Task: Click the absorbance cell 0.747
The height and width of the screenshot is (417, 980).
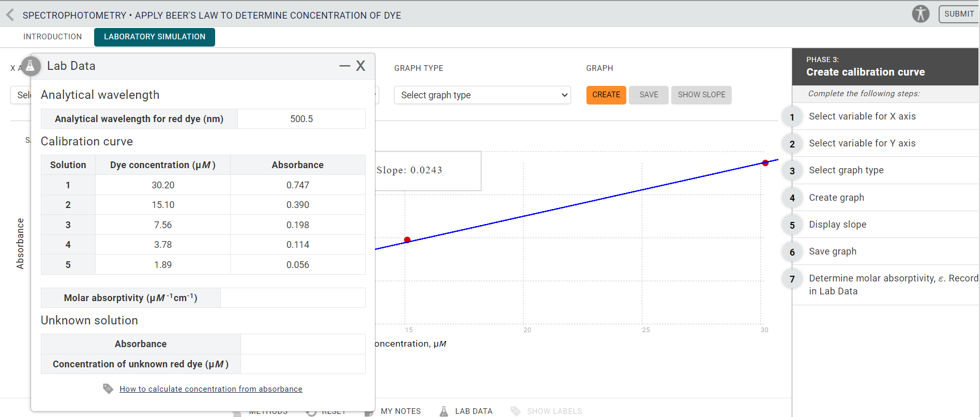Action: [x=298, y=185]
